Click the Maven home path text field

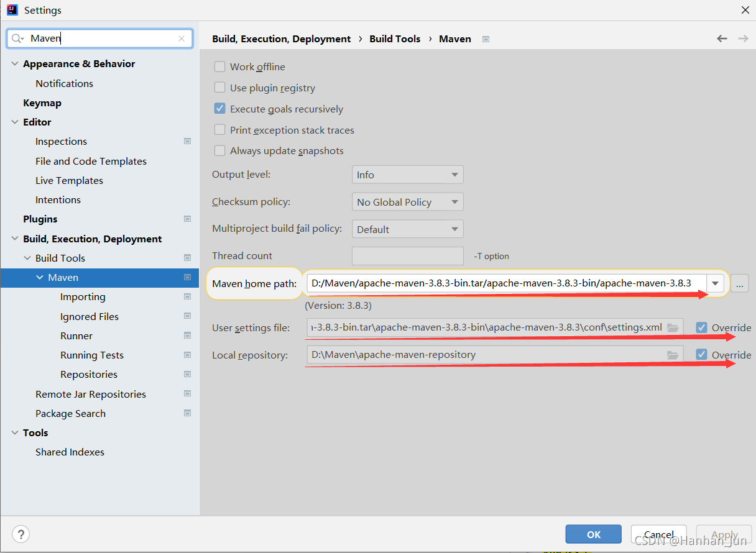pos(507,283)
